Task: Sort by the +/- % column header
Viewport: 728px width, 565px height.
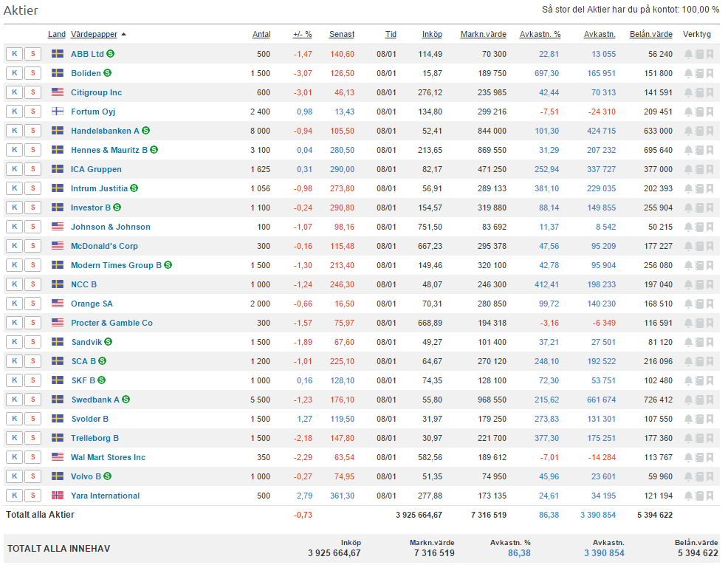Action: tap(303, 35)
